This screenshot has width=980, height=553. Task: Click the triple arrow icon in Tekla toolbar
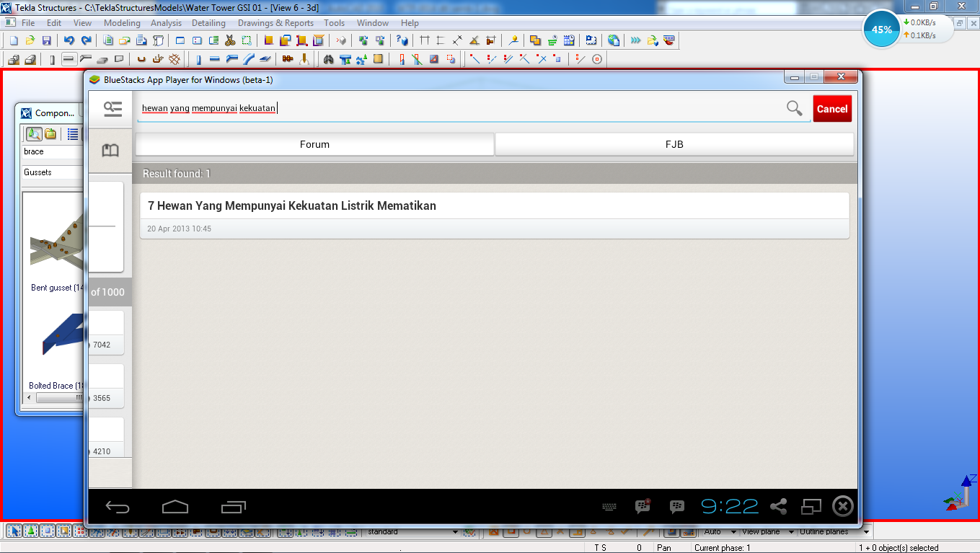coord(635,41)
